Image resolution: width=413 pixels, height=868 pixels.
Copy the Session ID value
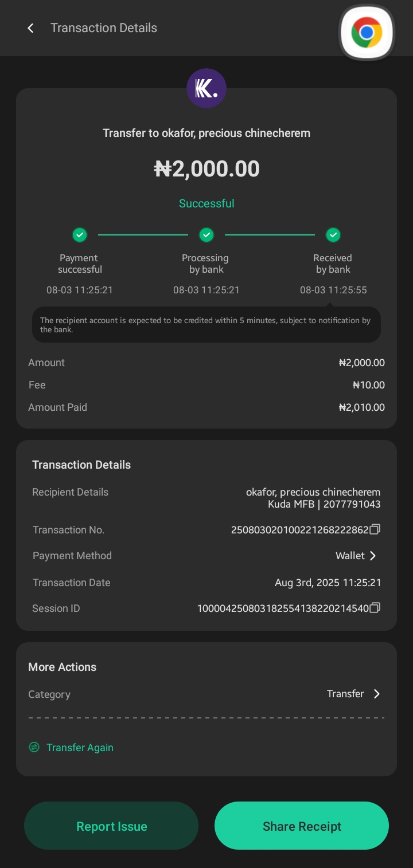tap(375, 608)
